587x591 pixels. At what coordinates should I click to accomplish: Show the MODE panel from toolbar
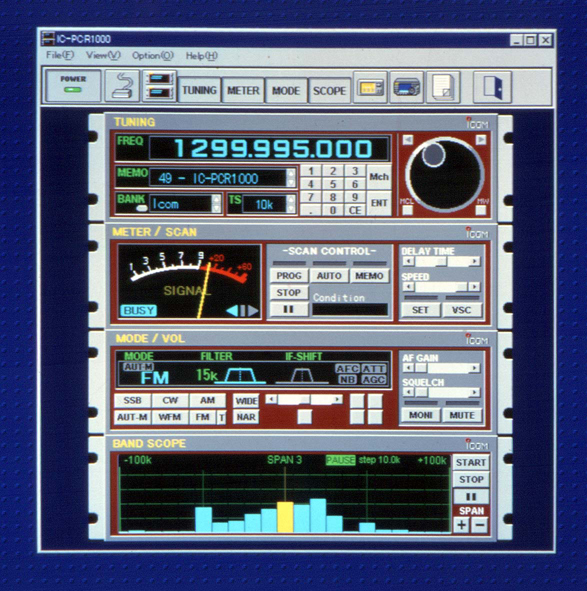286,90
